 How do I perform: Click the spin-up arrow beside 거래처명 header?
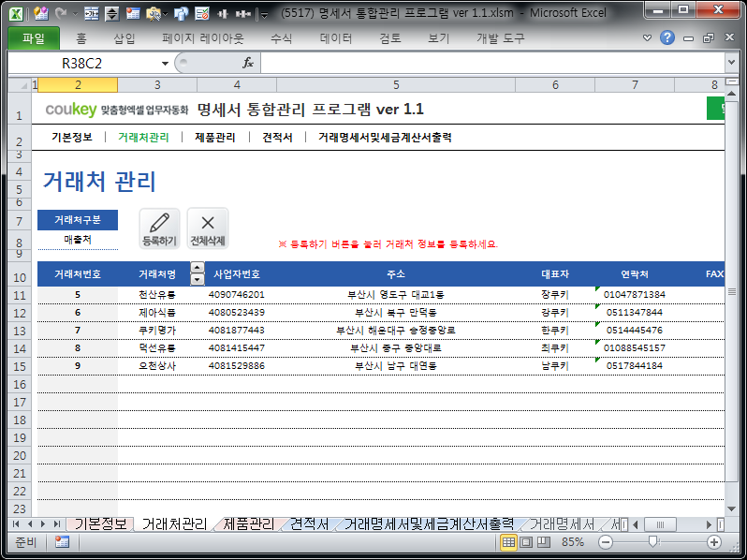pyautogui.click(x=198, y=268)
